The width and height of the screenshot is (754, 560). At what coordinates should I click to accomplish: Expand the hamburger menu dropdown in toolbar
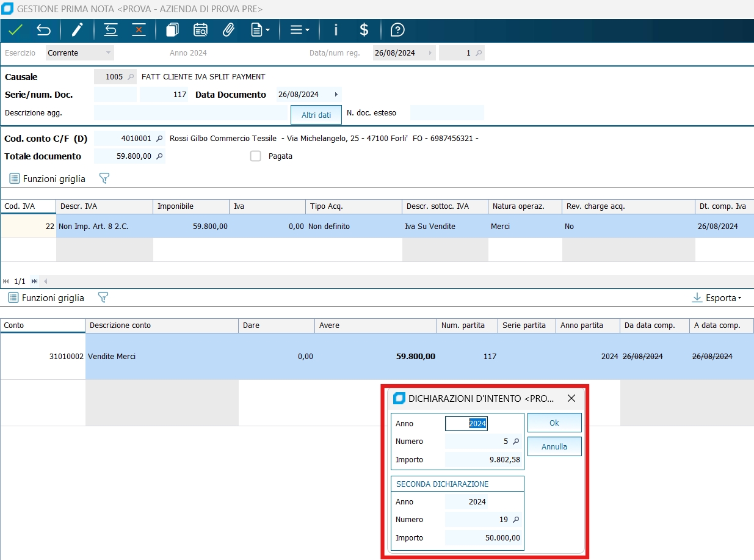tap(299, 30)
